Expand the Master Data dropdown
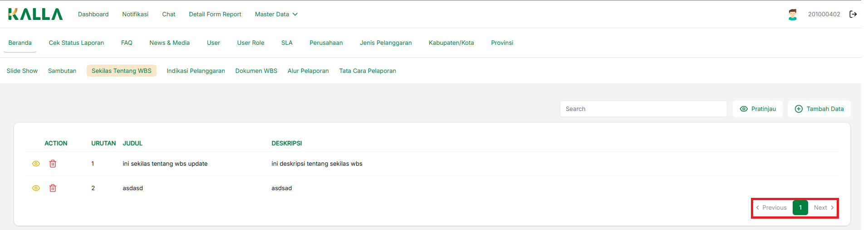Image resolution: width=868 pixels, height=230 pixels. [276, 14]
